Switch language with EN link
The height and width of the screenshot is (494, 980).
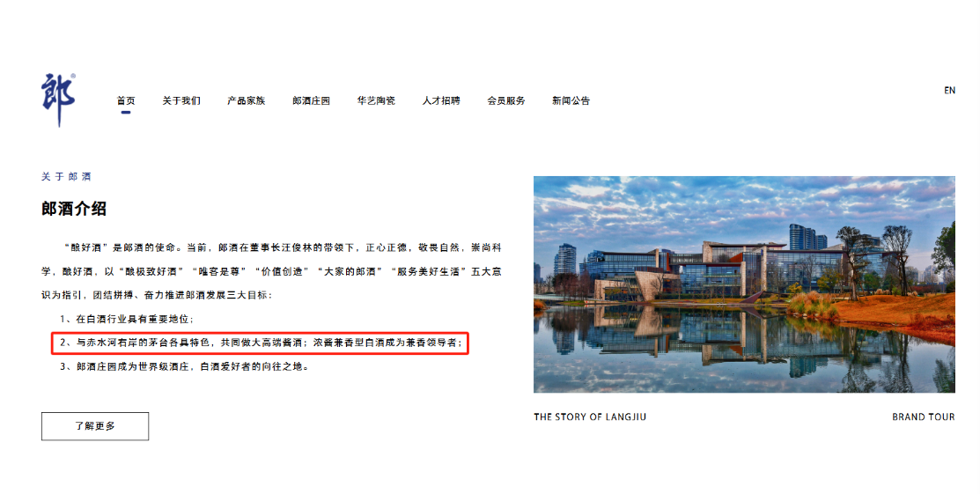click(949, 91)
